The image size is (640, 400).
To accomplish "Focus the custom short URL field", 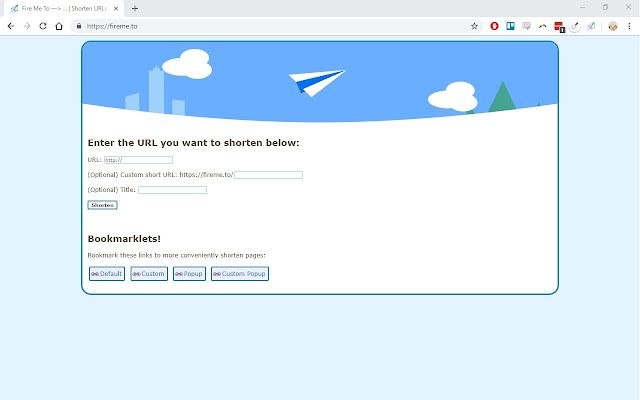I will 268,175.
